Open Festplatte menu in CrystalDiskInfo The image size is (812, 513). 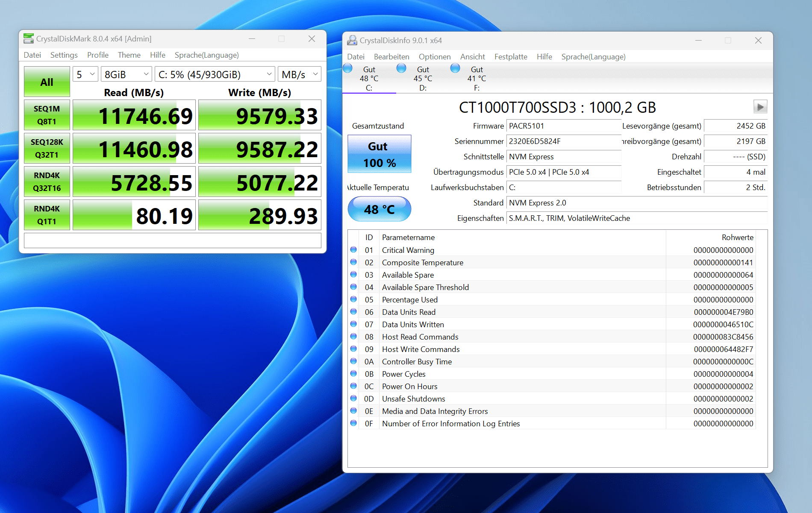coord(511,57)
